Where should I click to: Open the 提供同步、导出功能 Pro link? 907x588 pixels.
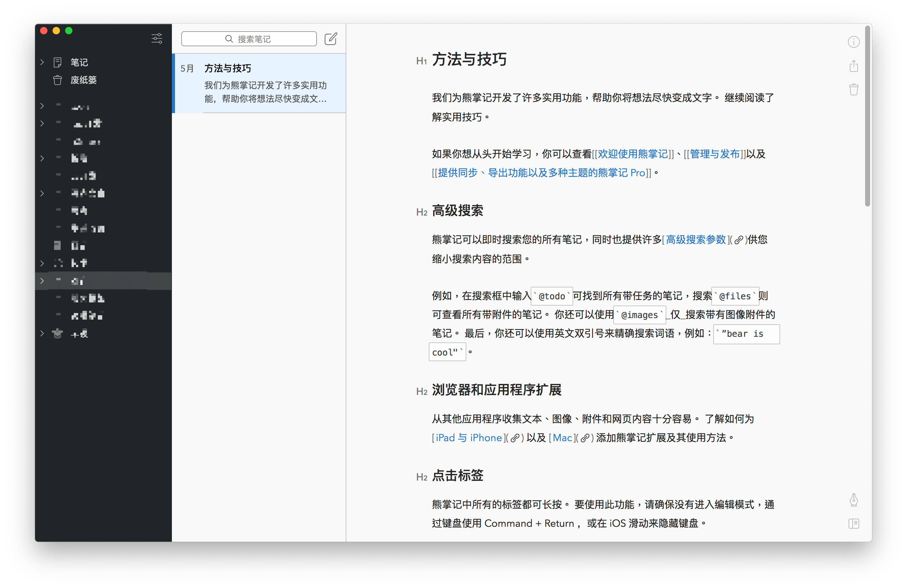tap(542, 173)
